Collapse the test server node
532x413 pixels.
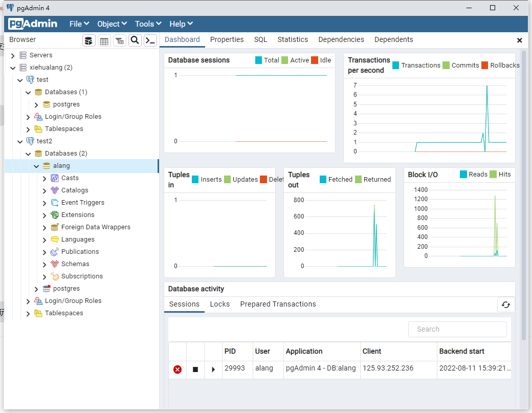[x=20, y=80]
